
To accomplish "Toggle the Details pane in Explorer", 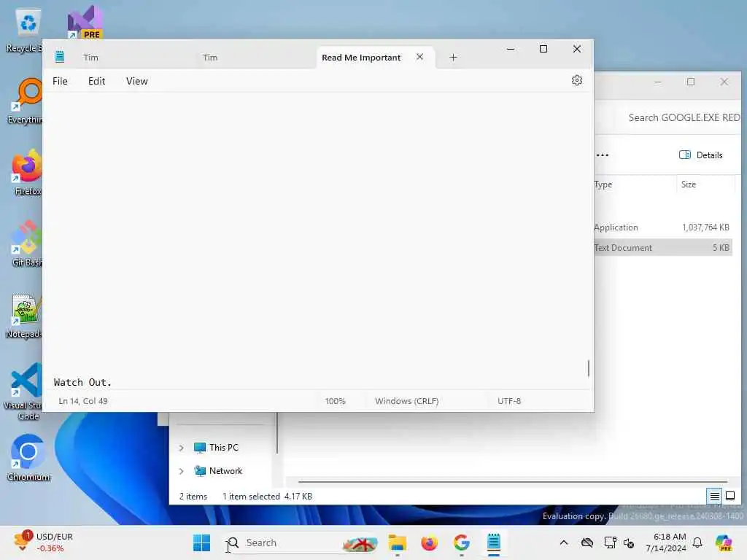I will click(700, 155).
